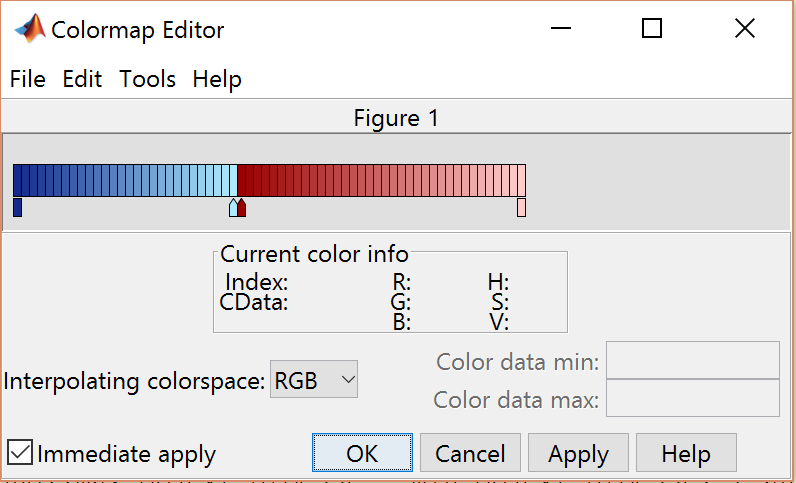
Task: Click the Help button beside Apply
Action: [x=685, y=453]
